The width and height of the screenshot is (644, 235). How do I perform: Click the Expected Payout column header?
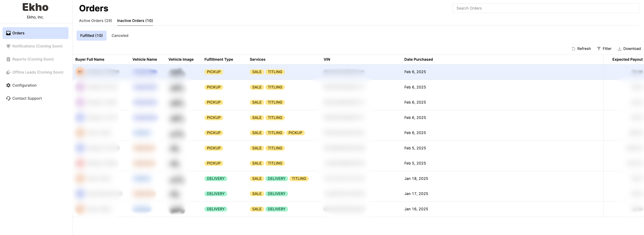point(627,59)
